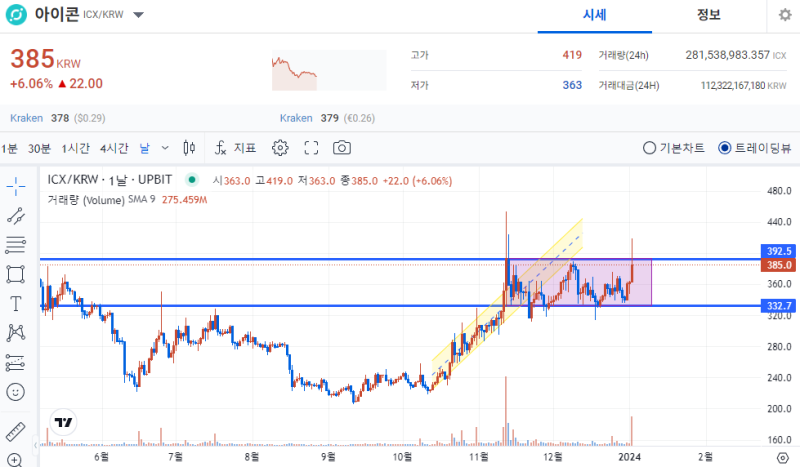The height and width of the screenshot is (467, 800).
Task: Select the text annotation tool
Action: [x=16, y=304]
